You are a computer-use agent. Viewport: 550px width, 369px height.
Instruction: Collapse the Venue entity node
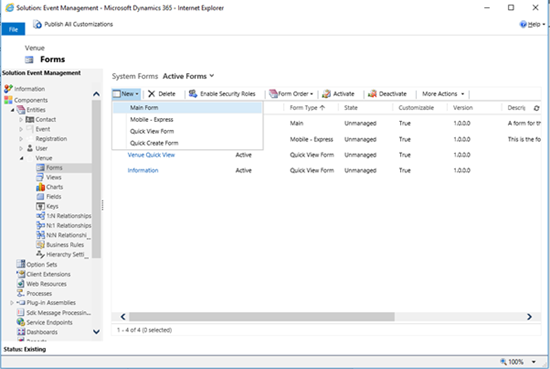[21, 158]
